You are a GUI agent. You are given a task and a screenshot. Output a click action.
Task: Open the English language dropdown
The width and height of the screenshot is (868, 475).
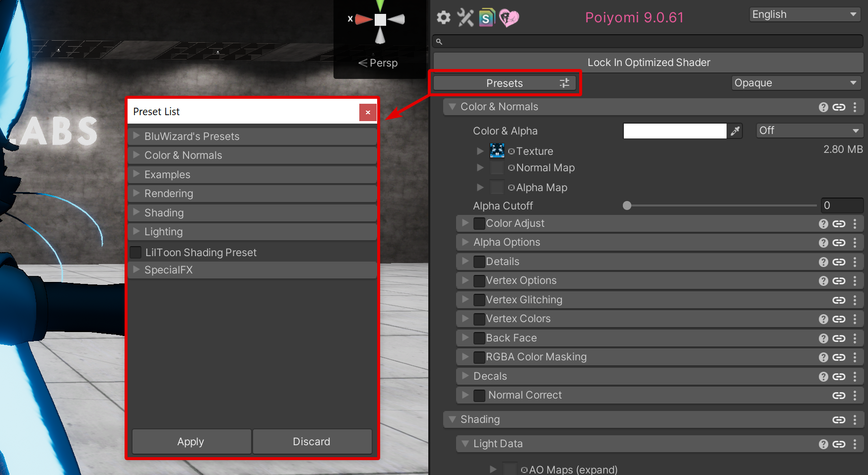804,14
